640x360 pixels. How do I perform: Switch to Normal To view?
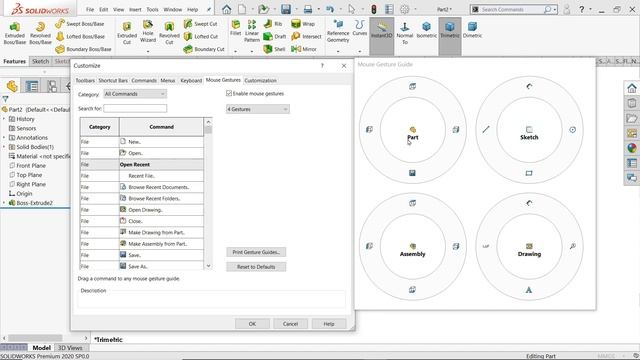tap(405, 33)
